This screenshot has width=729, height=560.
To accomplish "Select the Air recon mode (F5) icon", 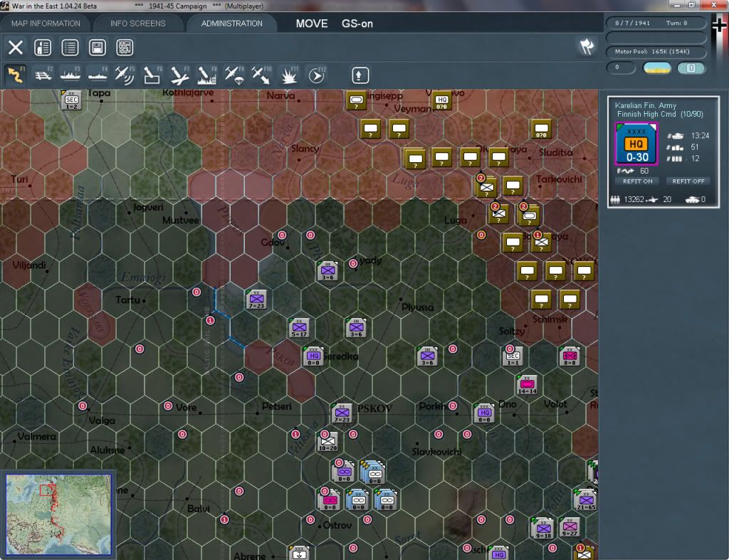I will (125, 75).
